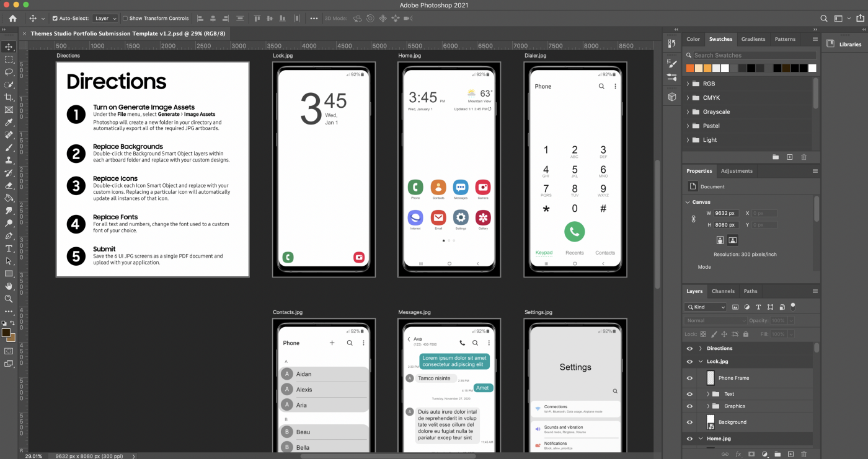Viewport: 868px width, 459px height.
Task: Toggle the layer filtering switch
Action: [792, 306]
